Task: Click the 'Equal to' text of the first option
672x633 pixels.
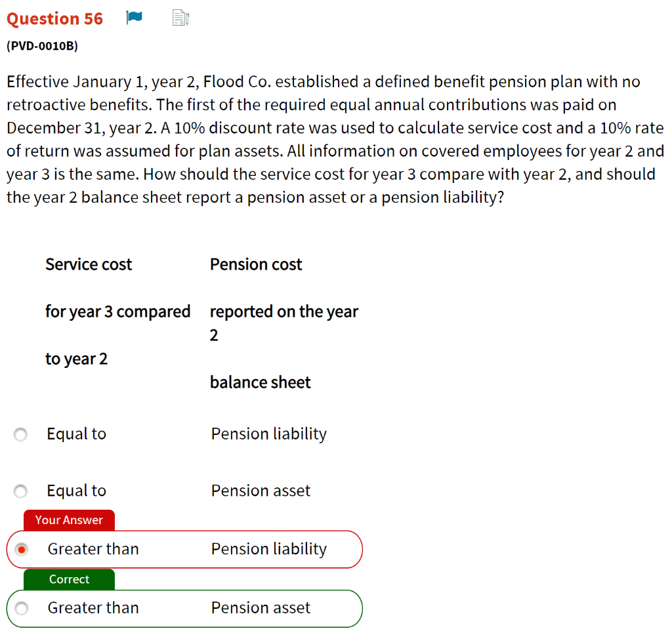Action: 76,434
